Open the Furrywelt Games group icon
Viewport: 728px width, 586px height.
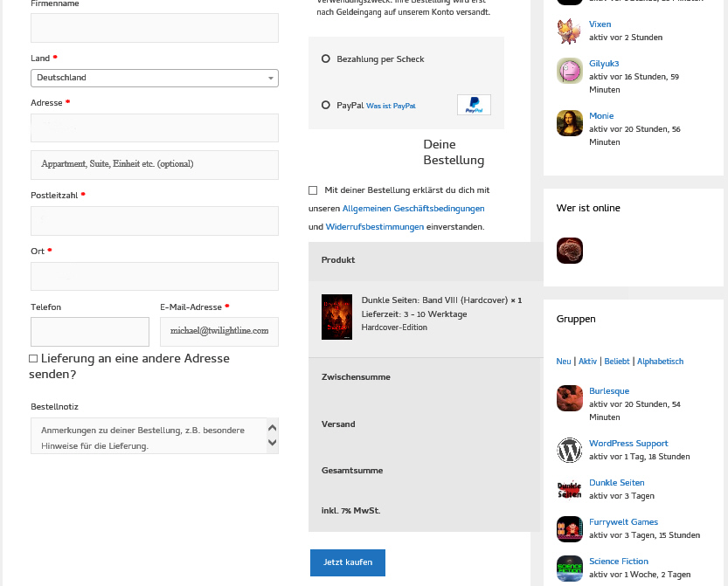(569, 529)
